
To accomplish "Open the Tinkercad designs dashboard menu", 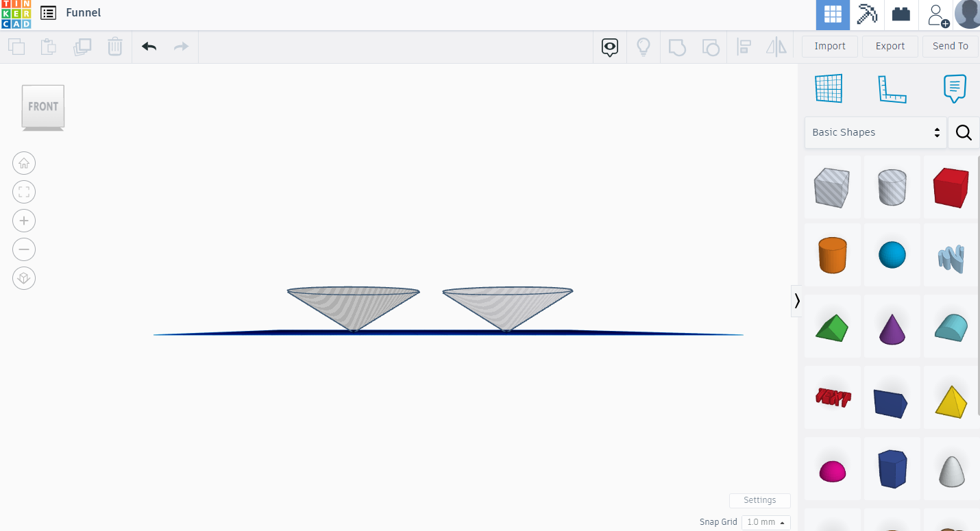I will pos(47,12).
